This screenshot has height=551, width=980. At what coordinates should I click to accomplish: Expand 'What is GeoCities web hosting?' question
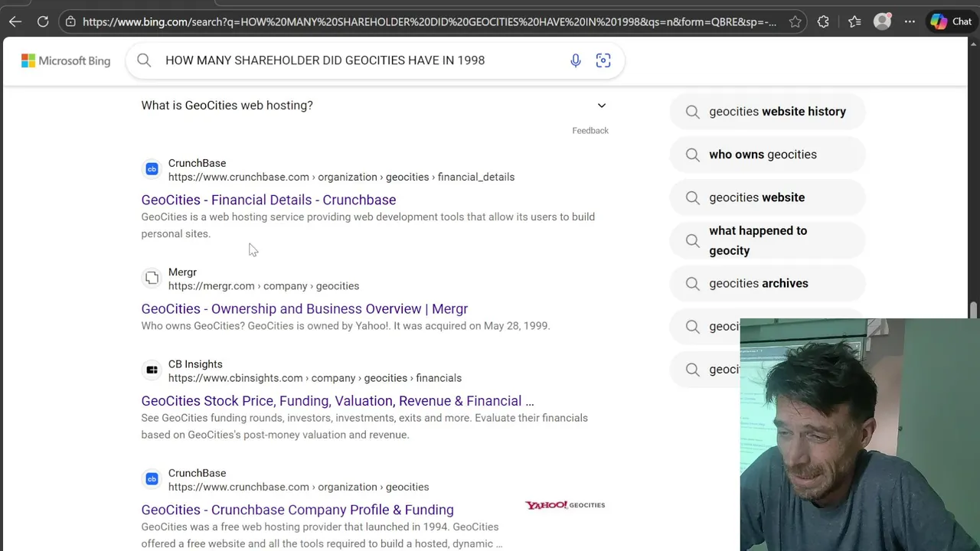(x=602, y=106)
